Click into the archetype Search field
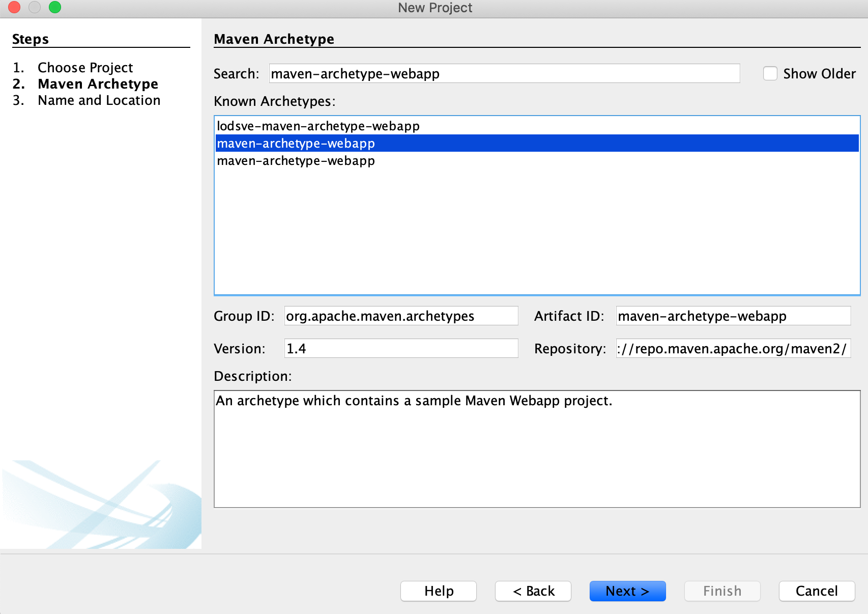Image resolution: width=868 pixels, height=614 pixels. tap(504, 73)
